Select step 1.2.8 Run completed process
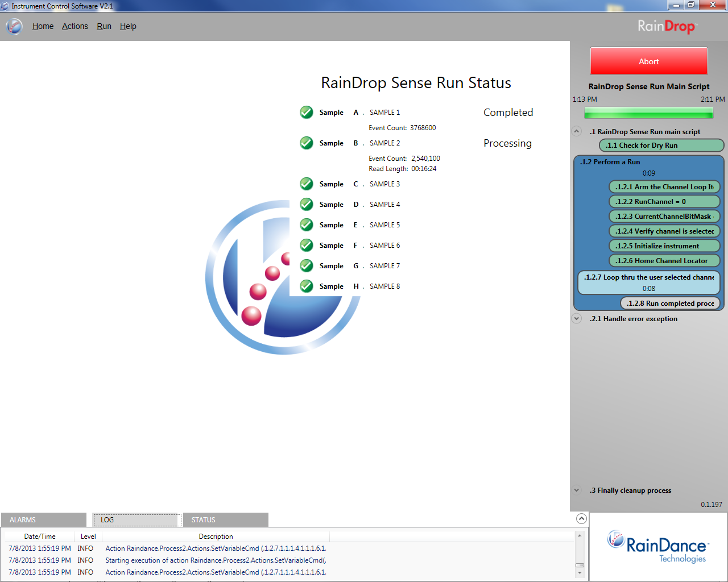 pos(670,304)
